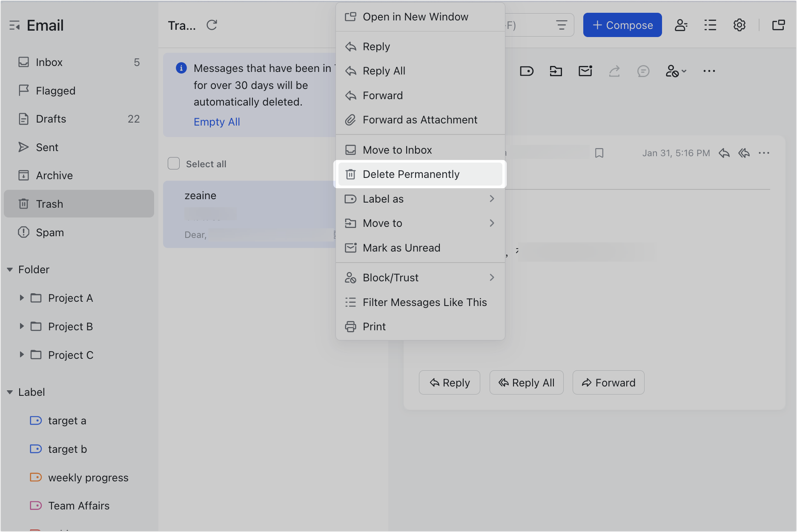Click the refresh icon beside Trash title
Viewport: 797px width, 532px height.
212,25
